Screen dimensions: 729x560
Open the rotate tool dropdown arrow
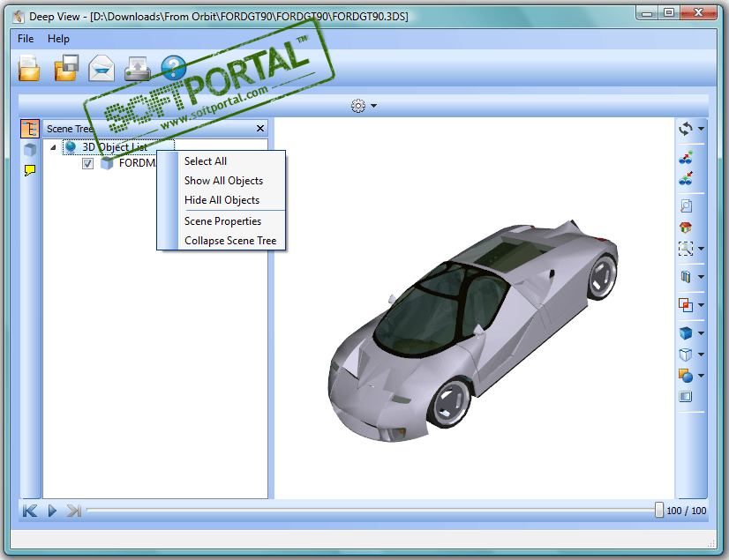(x=701, y=129)
